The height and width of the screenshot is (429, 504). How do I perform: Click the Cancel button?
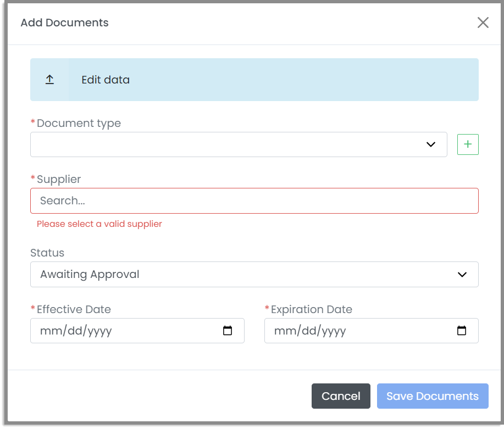[341, 395]
